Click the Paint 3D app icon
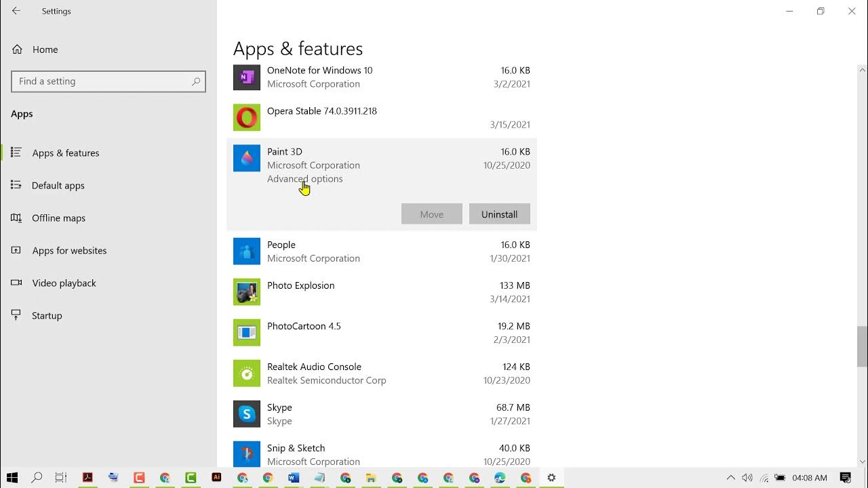The image size is (868, 488). (247, 158)
